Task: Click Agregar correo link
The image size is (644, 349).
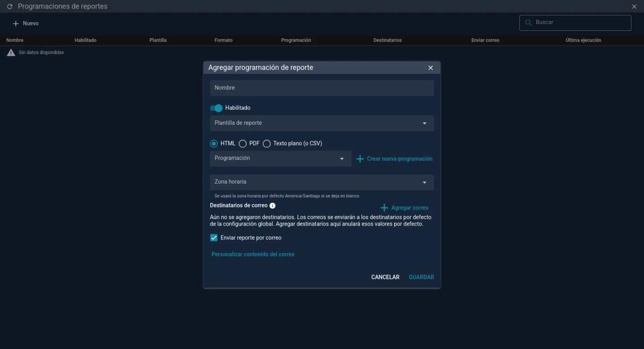Action: pyautogui.click(x=405, y=208)
